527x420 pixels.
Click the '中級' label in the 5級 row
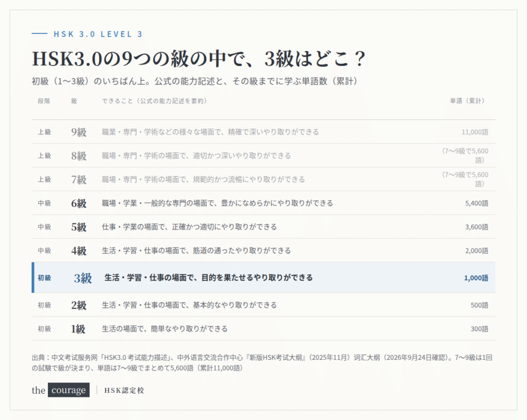44,227
